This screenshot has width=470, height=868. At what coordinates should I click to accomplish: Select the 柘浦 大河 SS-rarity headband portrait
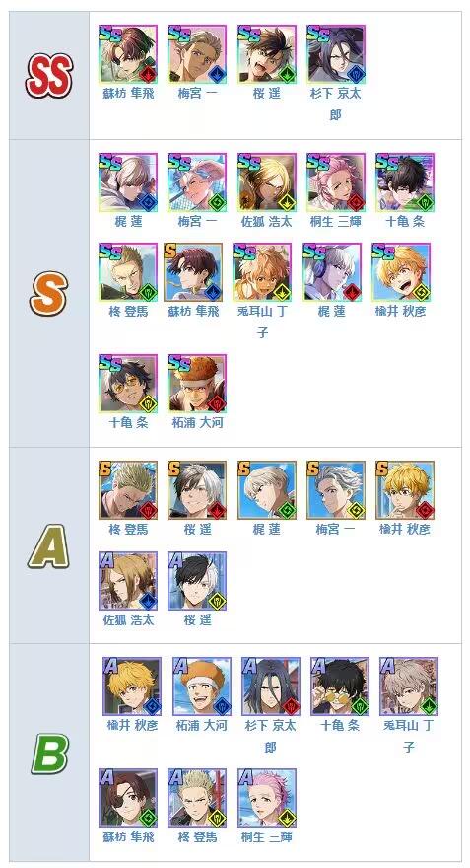click(197, 384)
